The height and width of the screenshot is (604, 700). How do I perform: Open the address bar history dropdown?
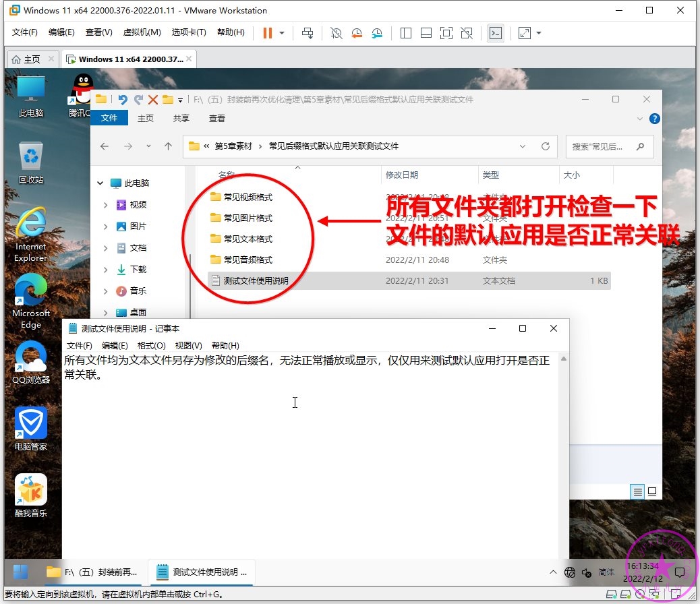click(523, 146)
